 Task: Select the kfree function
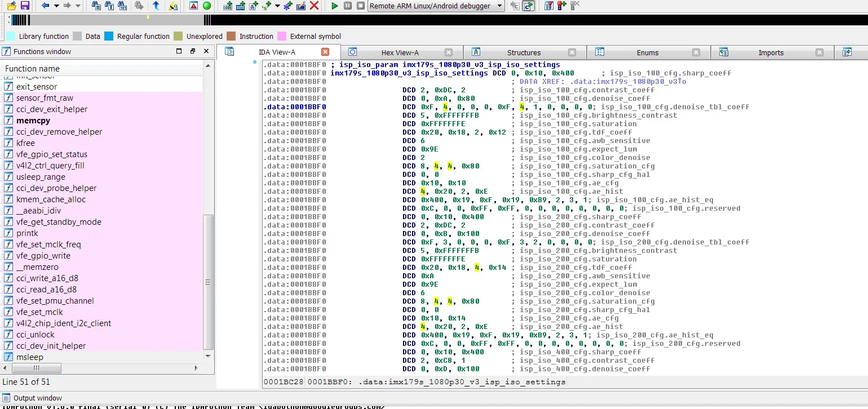tap(25, 143)
